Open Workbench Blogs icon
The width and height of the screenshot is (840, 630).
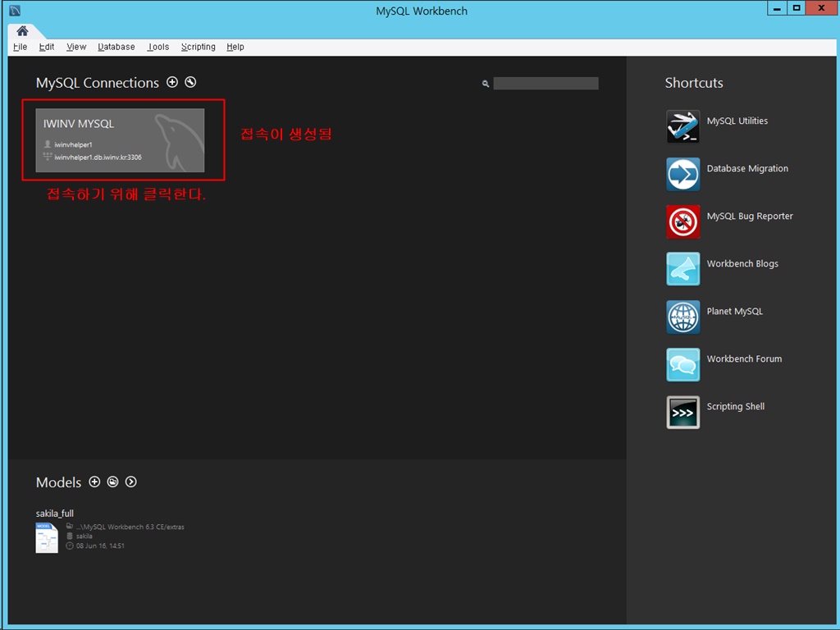(683, 269)
